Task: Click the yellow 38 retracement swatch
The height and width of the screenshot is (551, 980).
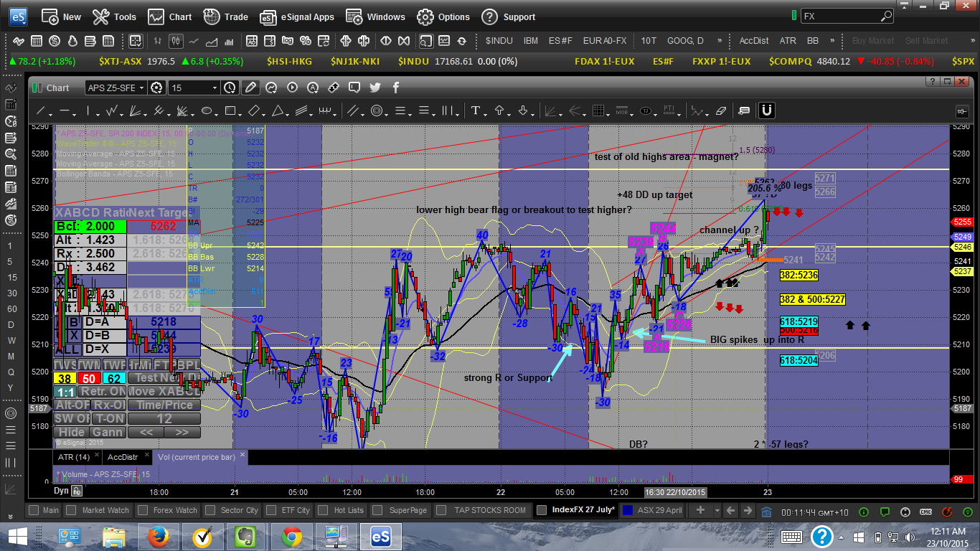Action: 65,378
